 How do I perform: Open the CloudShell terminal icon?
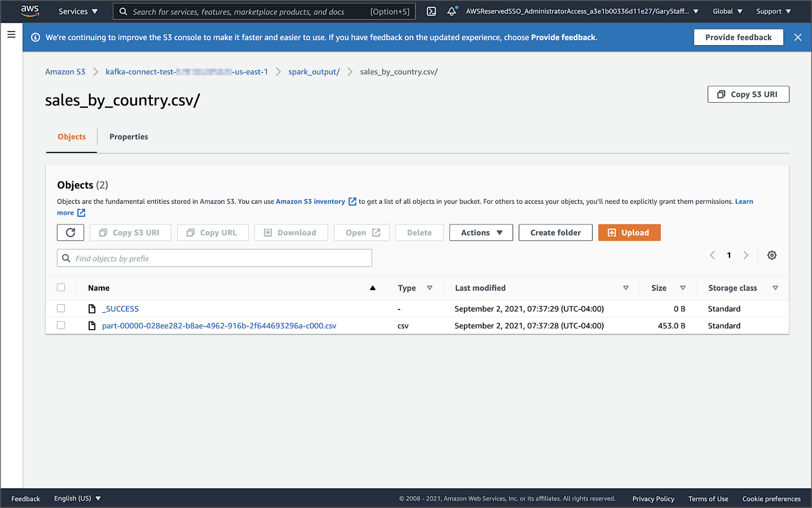tap(431, 11)
